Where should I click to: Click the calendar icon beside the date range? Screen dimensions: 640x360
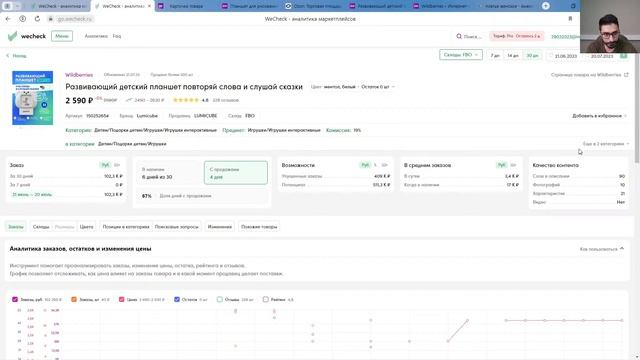pyautogui.click(x=551, y=56)
